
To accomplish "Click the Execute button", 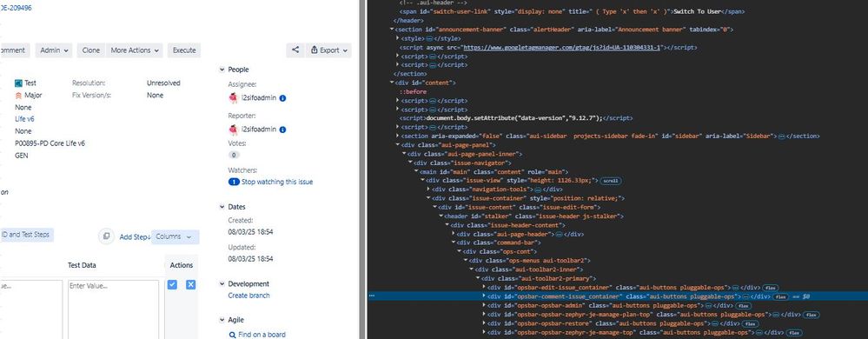I will [x=184, y=50].
